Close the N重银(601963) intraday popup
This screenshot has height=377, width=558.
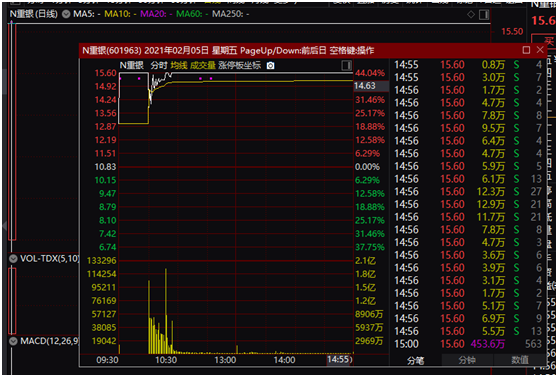coord(540,50)
